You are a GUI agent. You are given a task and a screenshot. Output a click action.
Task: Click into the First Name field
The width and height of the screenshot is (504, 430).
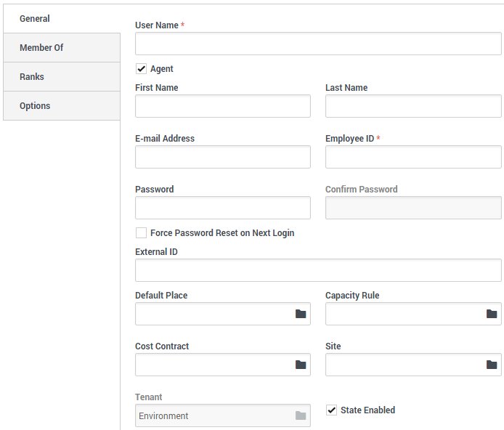coord(222,106)
